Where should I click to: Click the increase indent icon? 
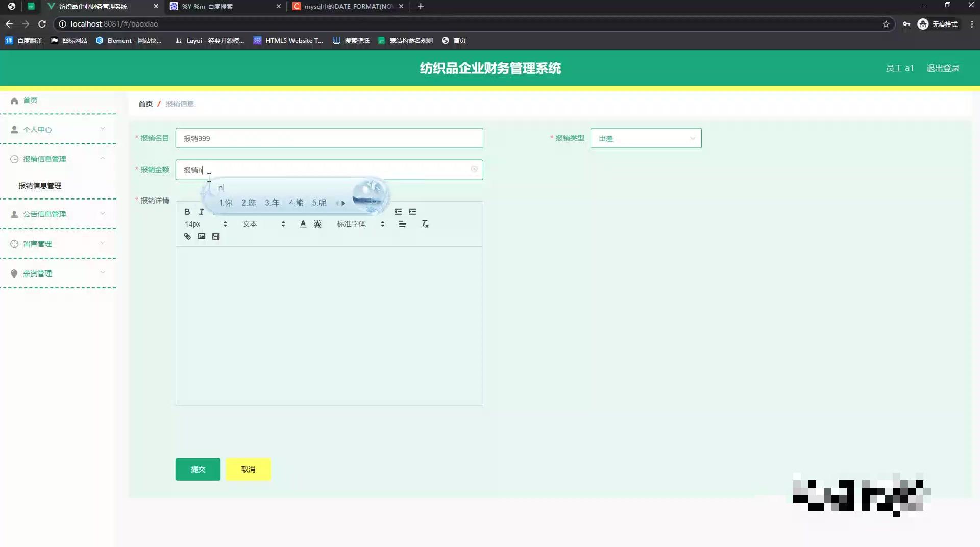(412, 212)
